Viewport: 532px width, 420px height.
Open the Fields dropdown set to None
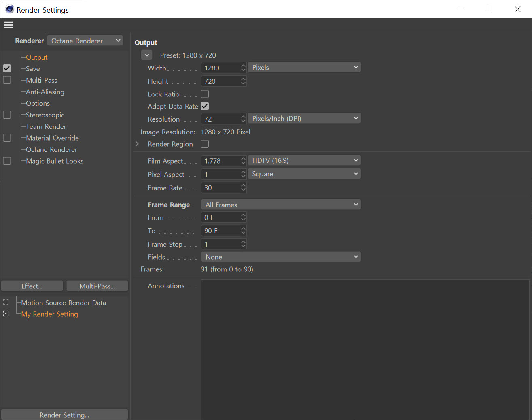(281, 257)
